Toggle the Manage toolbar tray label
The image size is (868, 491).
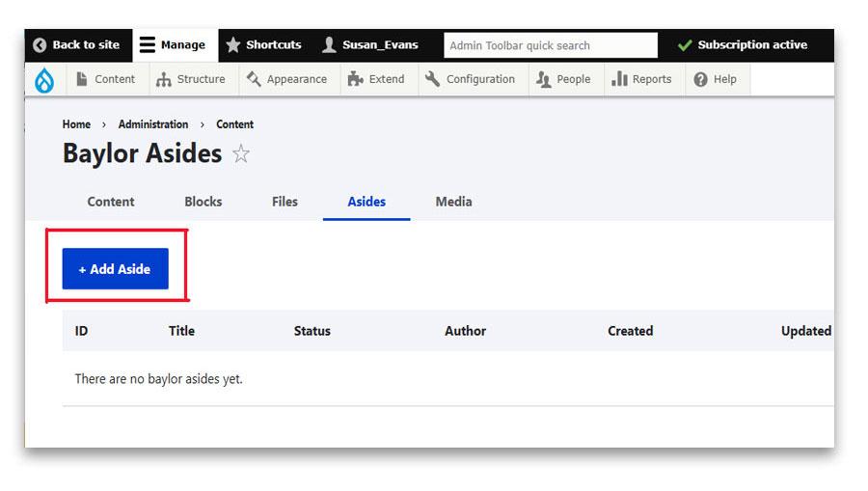click(x=182, y=44)
